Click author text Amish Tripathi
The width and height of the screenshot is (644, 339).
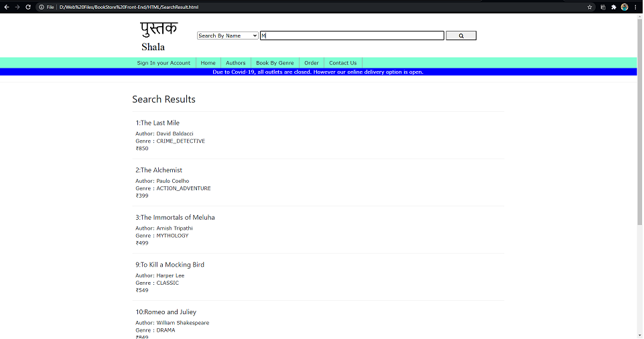[174, 228]
